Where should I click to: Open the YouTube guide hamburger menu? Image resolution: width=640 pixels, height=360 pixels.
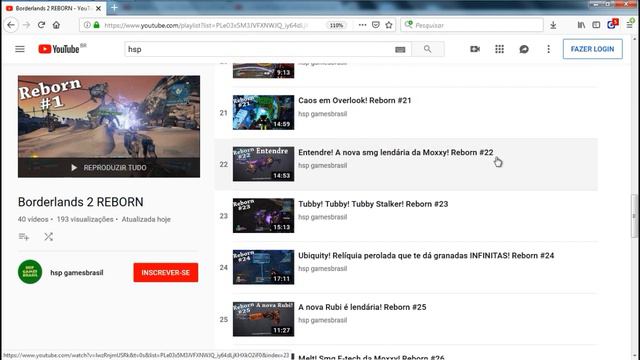point(20,49)
